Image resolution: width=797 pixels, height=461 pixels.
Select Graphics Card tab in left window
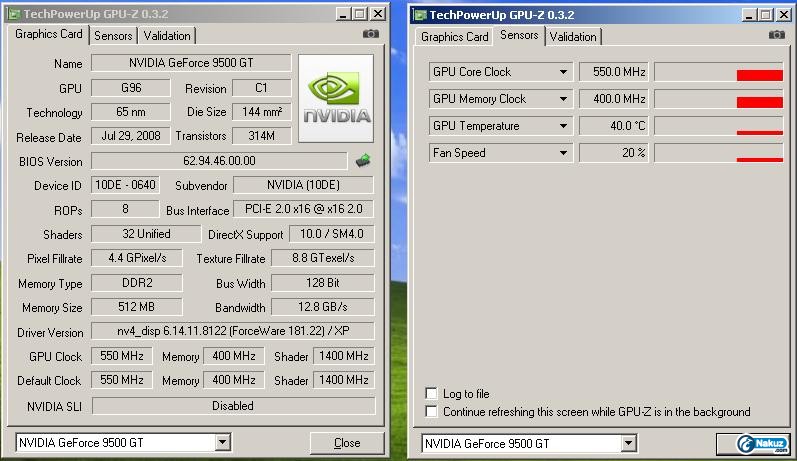click(x=49, y=34)
